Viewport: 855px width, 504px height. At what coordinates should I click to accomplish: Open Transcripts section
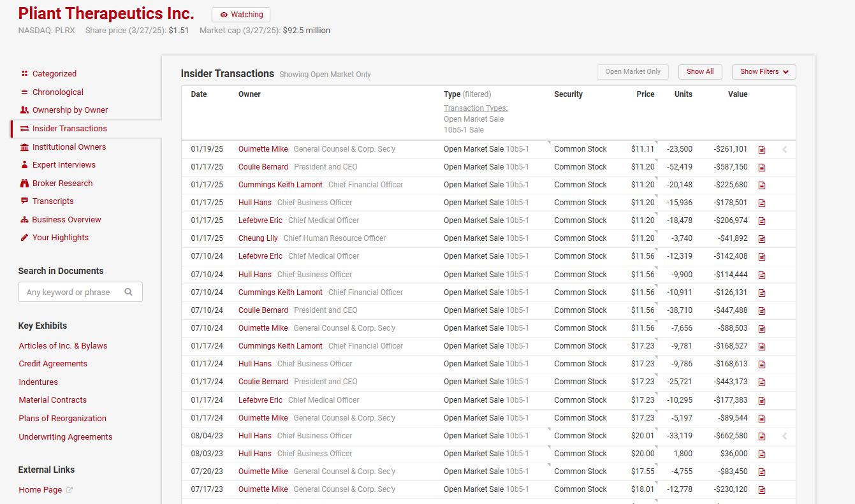[53, 201]
